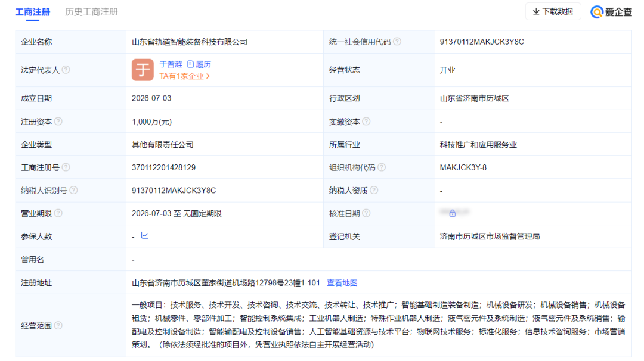This screenshot has width=644, height=361.
Task: Select the 注册地址 address text
Action: coord(225,283)
